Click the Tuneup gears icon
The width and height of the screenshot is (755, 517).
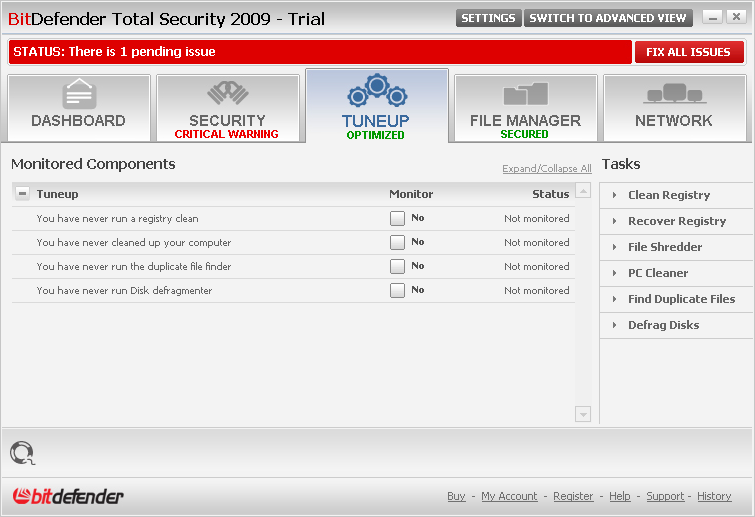[377, 90]
